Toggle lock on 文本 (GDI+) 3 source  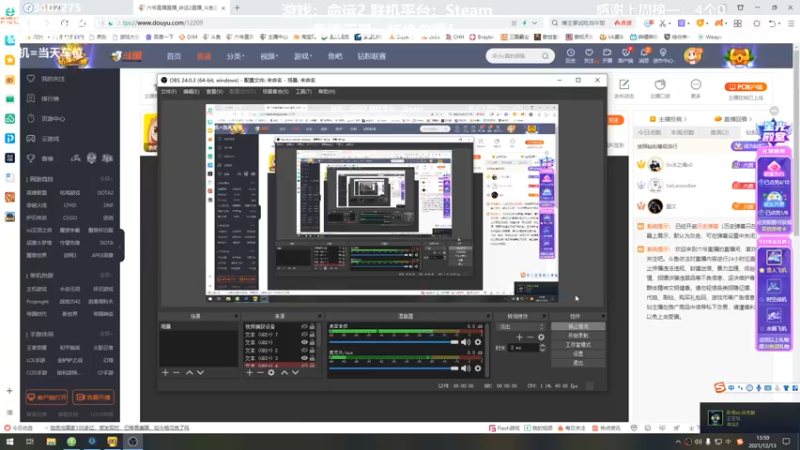(312, 358)
